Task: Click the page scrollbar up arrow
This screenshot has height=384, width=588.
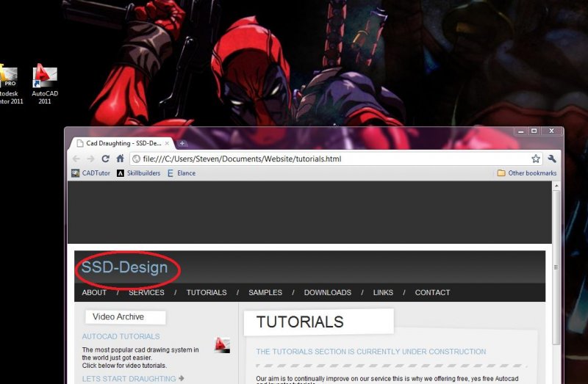Action: pos(556,186)
